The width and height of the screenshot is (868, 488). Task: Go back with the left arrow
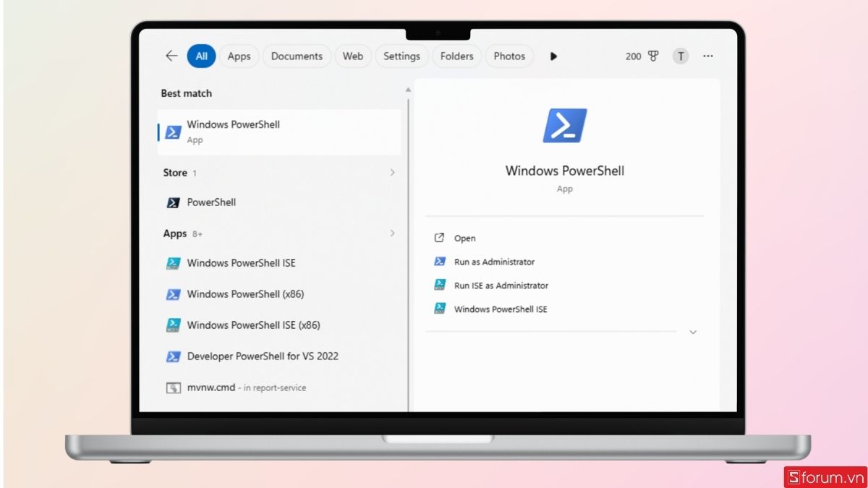coord(171,56)
